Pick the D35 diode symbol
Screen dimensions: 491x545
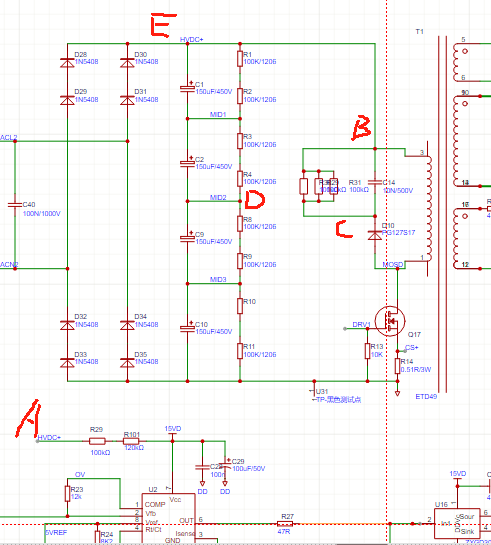127,363
